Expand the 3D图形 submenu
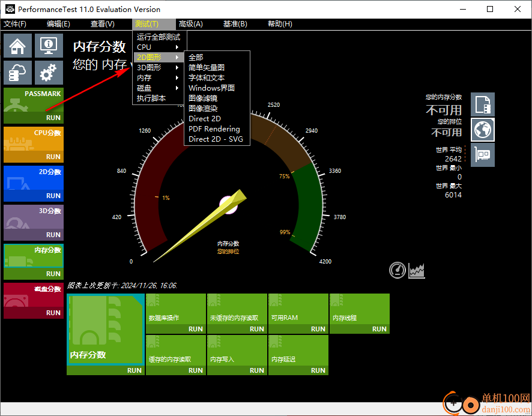The width and height of the screenshot is (532, 416). click(x=160, y=67)
